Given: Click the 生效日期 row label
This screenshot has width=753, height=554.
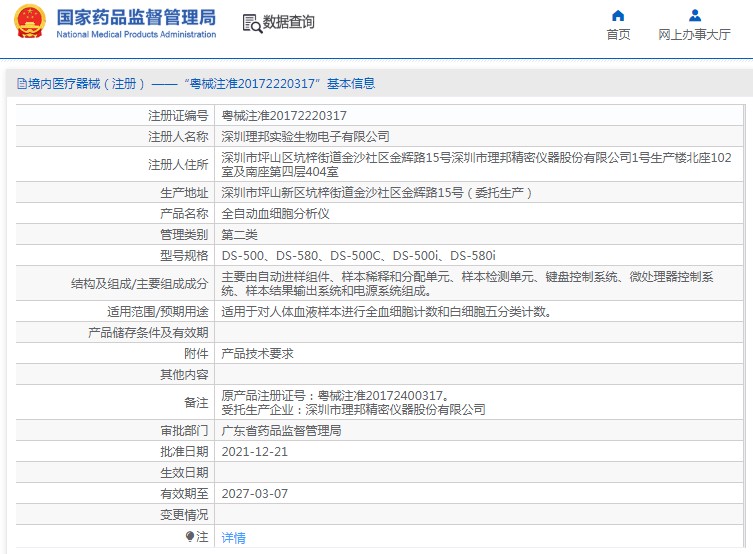Looking at the screenshot, I should pyautogui.click(x=184, y=473).
